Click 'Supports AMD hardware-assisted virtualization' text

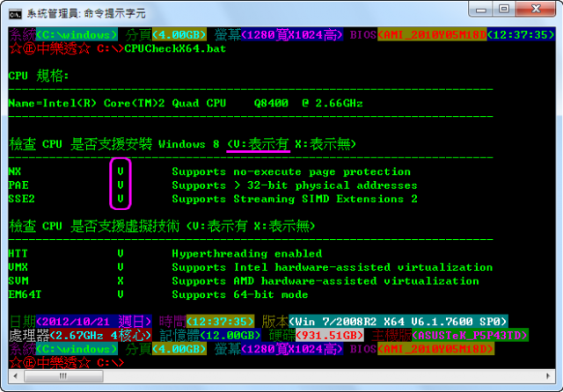tap(325, 281)
